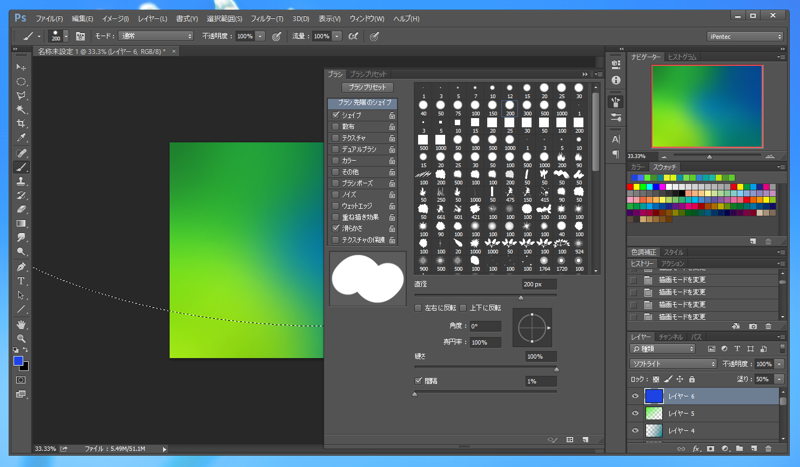Hide layer レイヤー 5 with eye icon

coord(635,413)
